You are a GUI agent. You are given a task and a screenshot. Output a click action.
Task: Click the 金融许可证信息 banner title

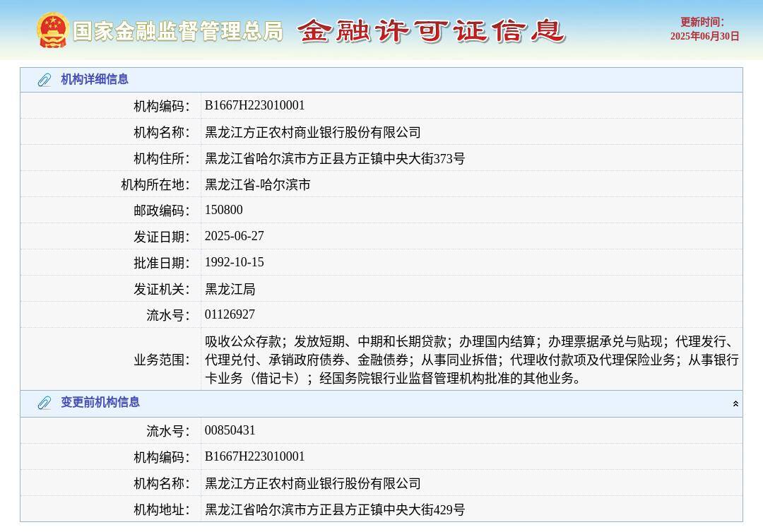(431, 31)
